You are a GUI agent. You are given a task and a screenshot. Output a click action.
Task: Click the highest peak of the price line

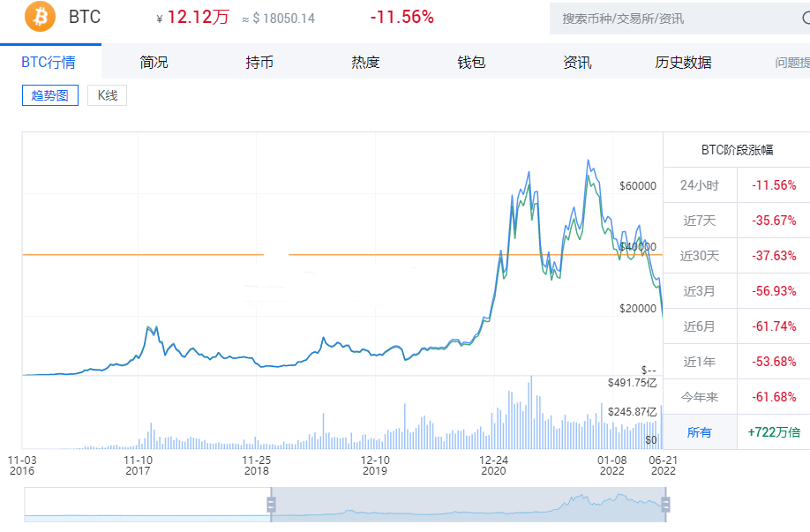tap(588, 161)
